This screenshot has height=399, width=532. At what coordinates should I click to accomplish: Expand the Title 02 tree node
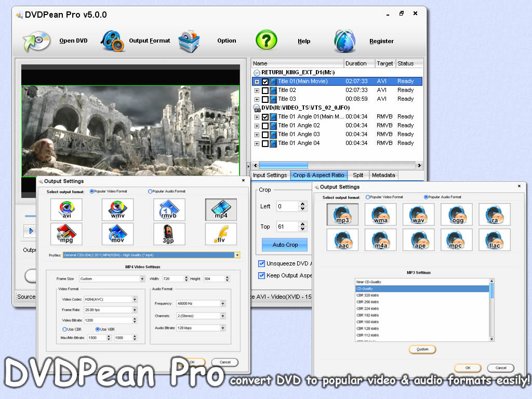click(257, 90)
